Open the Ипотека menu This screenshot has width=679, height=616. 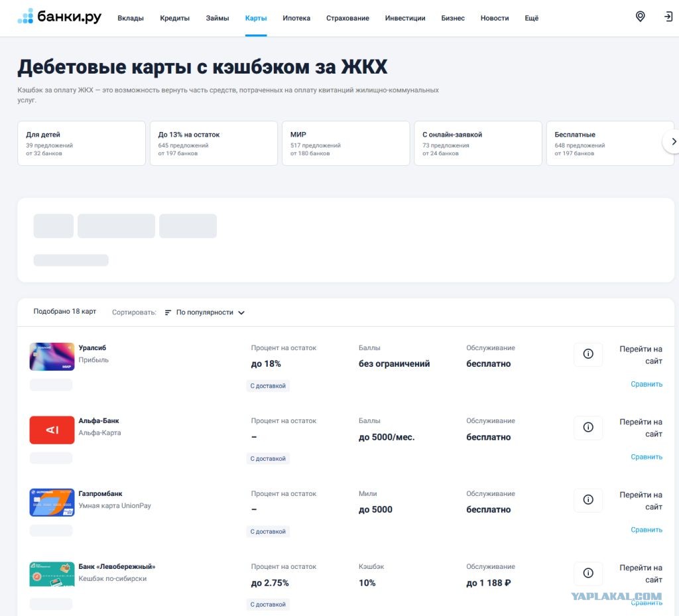[296, 18]
